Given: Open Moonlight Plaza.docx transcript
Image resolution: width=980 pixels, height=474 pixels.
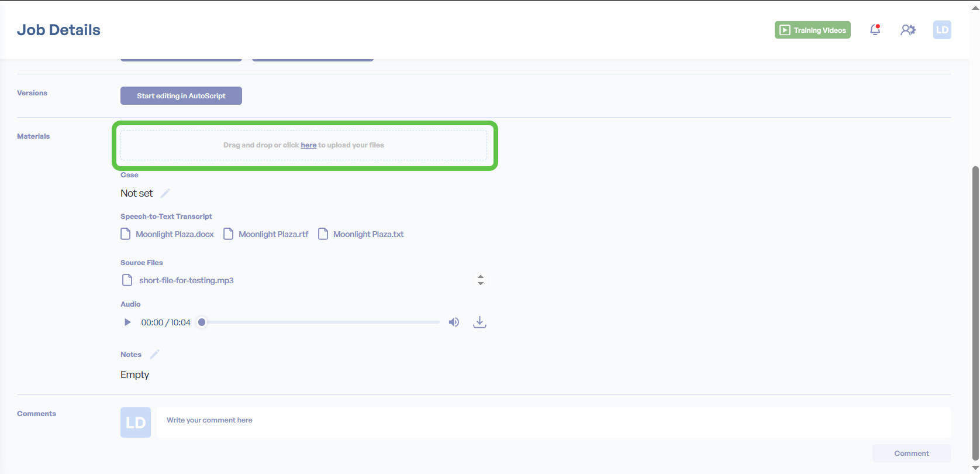Looking at the screenshot, I should point(174,234).
